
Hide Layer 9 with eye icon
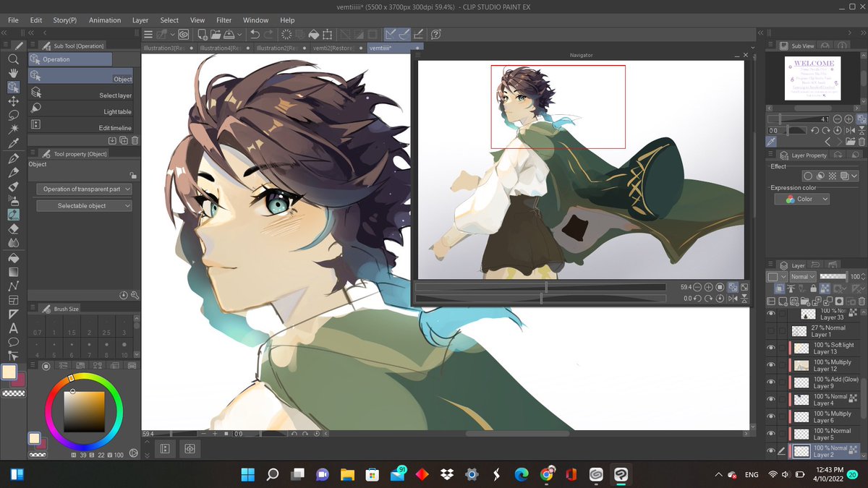coord(771,382)
